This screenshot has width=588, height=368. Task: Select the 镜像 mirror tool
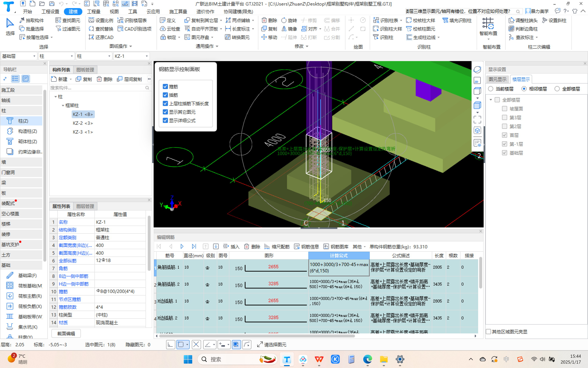[x=289, y=29]
